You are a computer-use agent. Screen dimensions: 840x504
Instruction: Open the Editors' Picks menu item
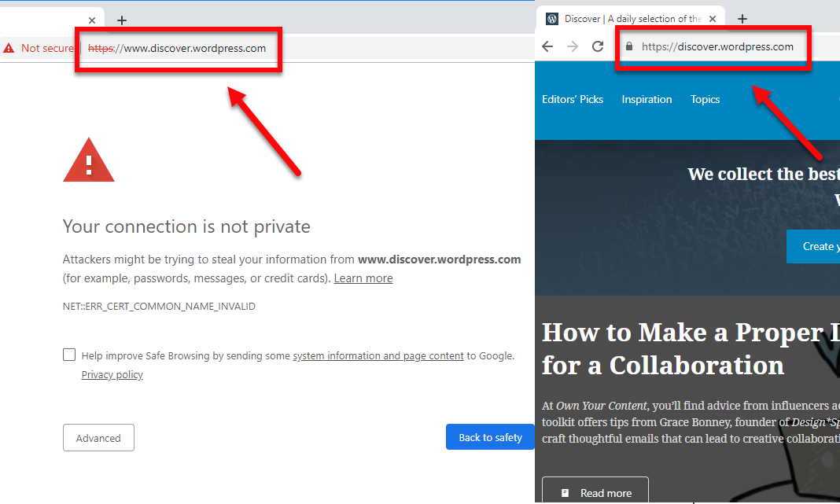[573, 99]
